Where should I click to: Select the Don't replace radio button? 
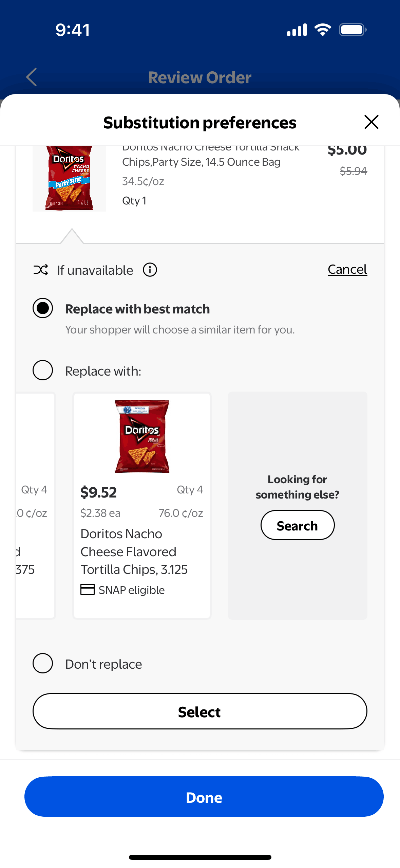43,663
